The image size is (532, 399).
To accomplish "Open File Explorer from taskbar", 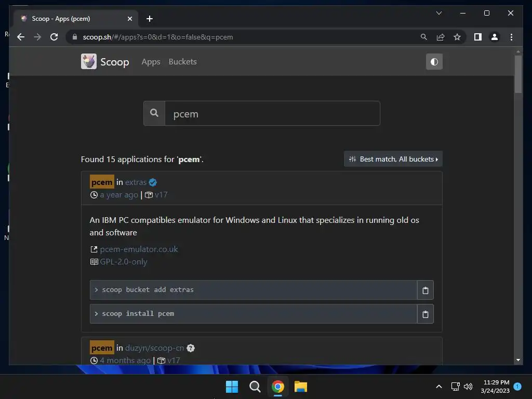I will 301,387.
